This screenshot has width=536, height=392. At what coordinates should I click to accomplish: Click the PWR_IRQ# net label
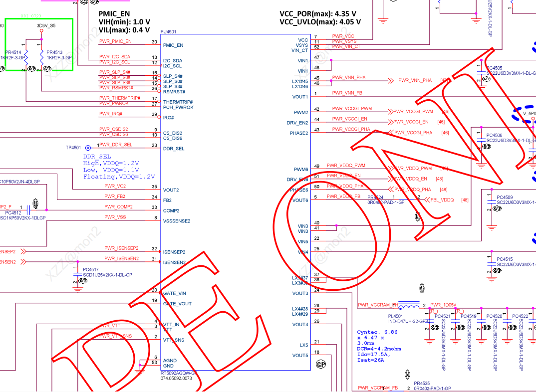[x=111, y=114]
